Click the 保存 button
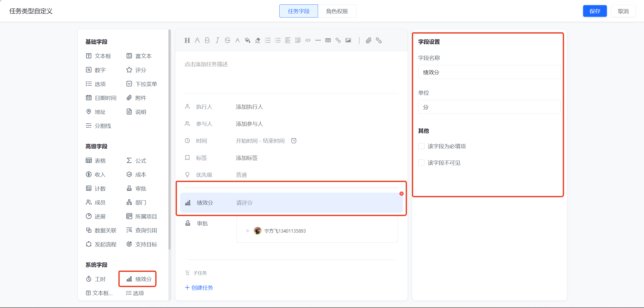 [595, 11]
